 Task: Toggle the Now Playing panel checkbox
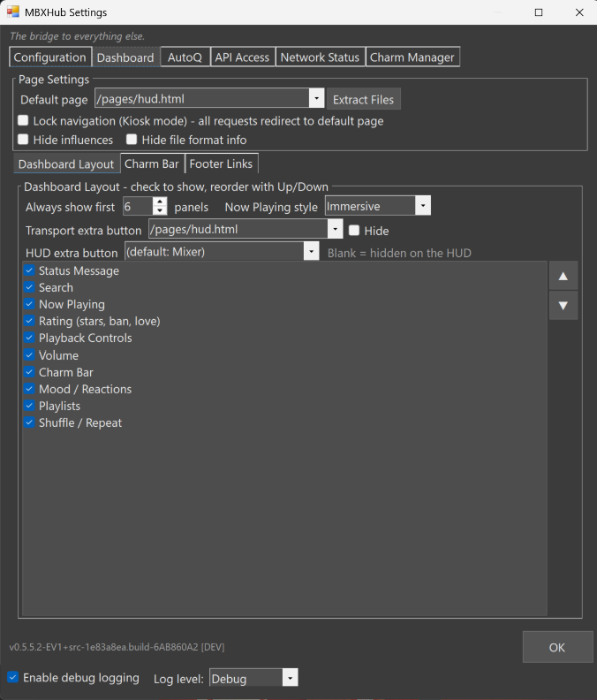pos(29,304)
